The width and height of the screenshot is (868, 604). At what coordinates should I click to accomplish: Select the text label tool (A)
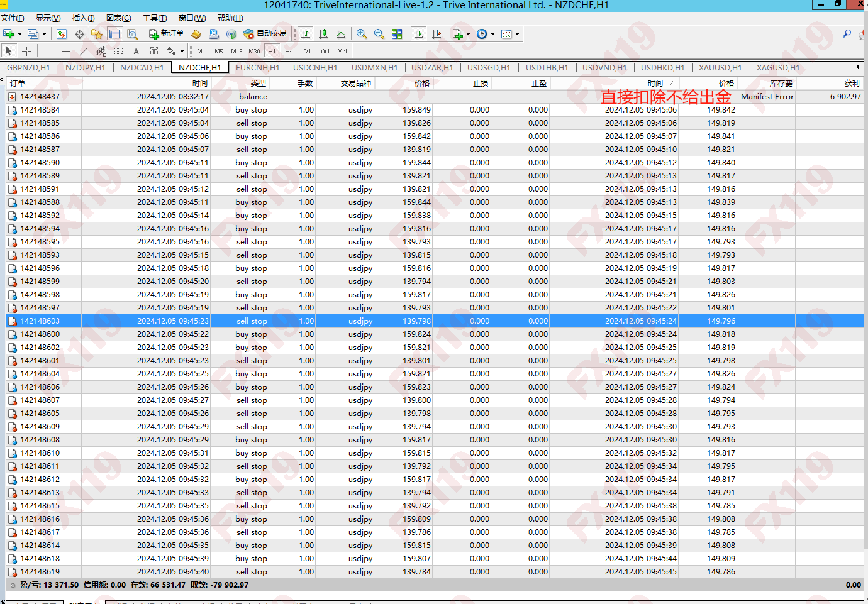click(136, 51)
